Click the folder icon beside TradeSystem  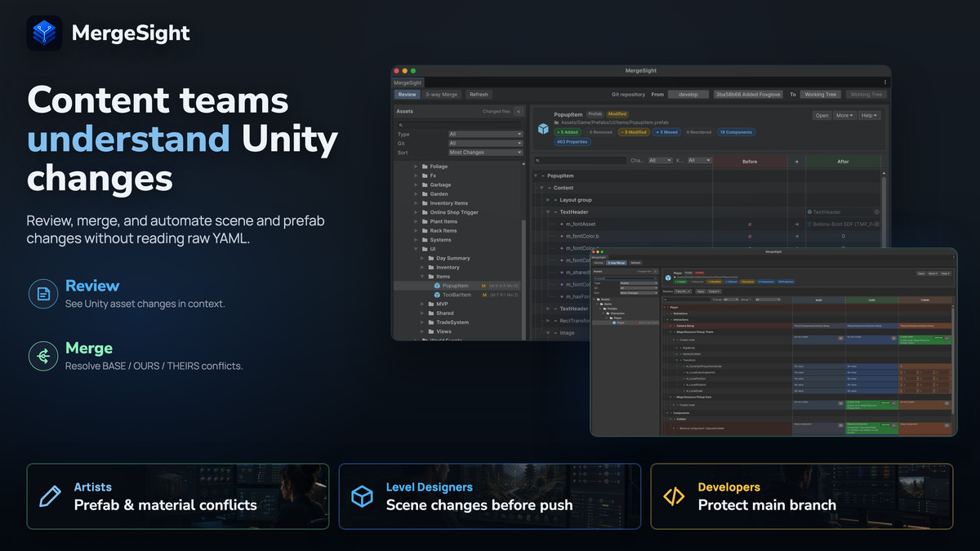click(430, 322)
